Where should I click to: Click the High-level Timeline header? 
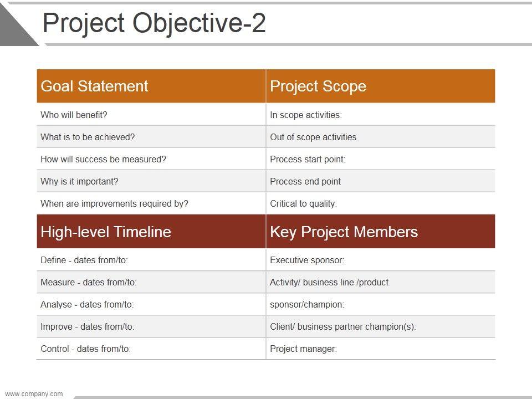106,232
